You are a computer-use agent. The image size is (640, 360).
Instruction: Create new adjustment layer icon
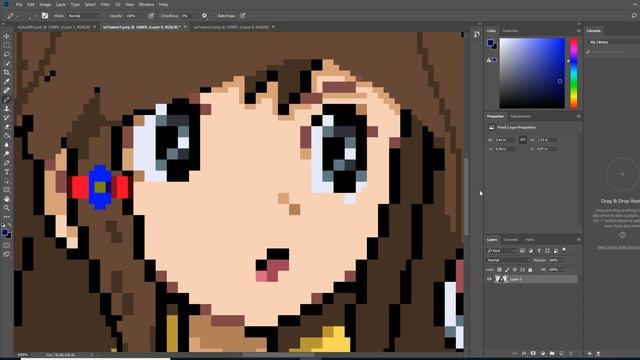[x=542, y=353]
